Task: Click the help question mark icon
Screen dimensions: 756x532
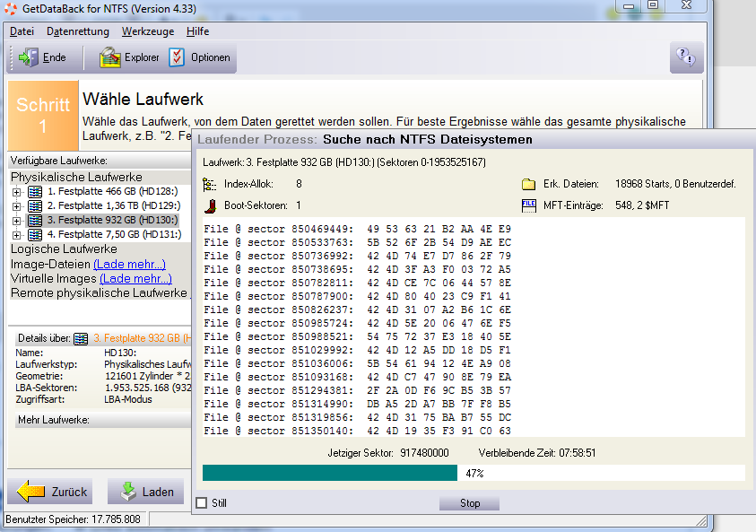Action: point(686,57)
